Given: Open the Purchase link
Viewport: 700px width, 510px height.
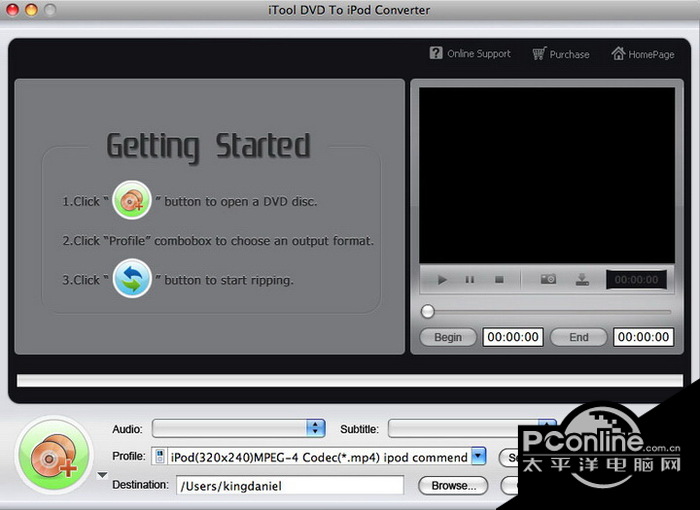Looking at the screenshot, I should pyautogui.click(x=561, y=54).
